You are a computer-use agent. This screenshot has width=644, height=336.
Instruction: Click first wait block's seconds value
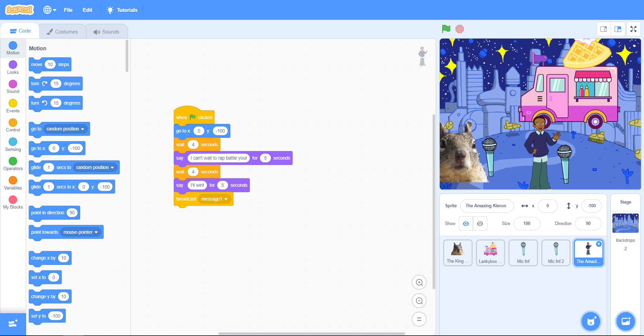coord(193,145)
